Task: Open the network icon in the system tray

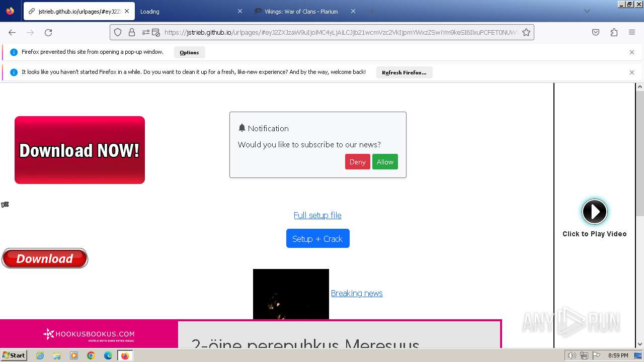Action: [x=584, y=355]
